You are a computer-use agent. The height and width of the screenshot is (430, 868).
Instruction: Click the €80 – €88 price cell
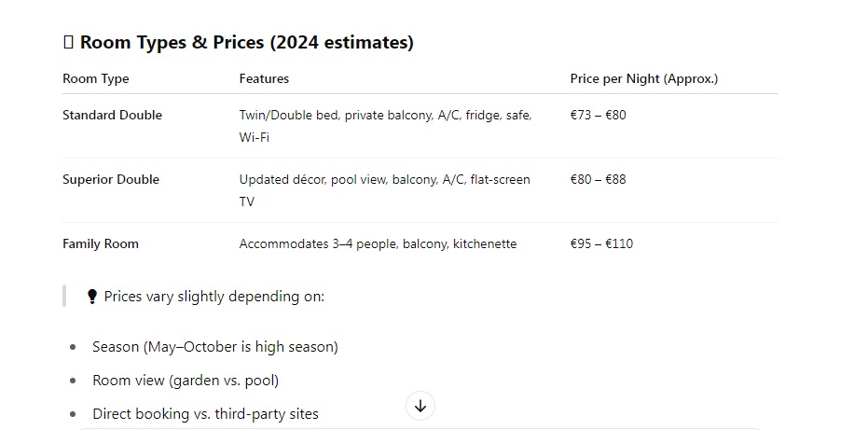(598, 179)
